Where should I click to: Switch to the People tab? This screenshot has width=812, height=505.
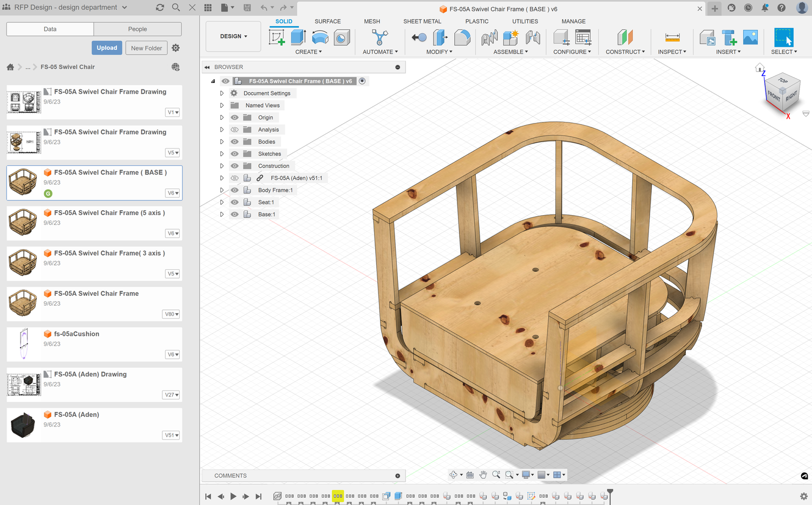pos(137,29)
